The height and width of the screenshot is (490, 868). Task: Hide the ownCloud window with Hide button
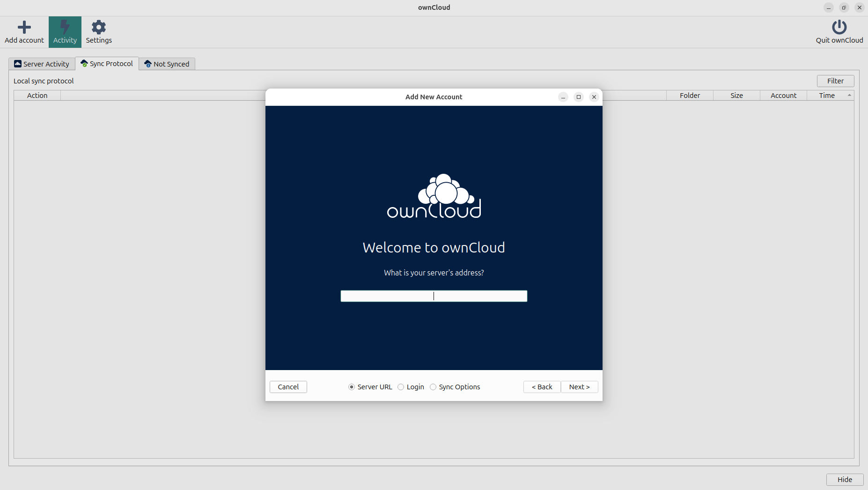tap(845, 480)
